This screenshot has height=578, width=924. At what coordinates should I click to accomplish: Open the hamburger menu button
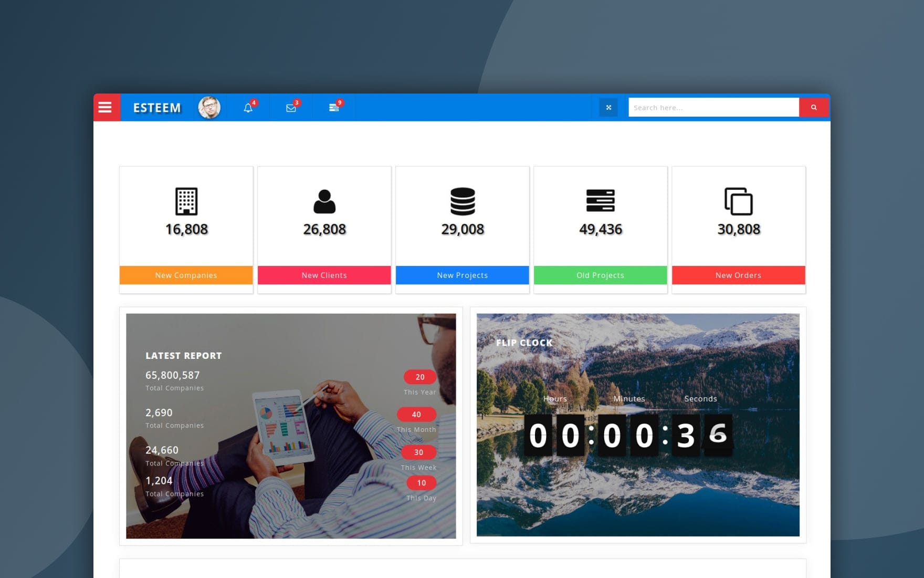point(107,107)
